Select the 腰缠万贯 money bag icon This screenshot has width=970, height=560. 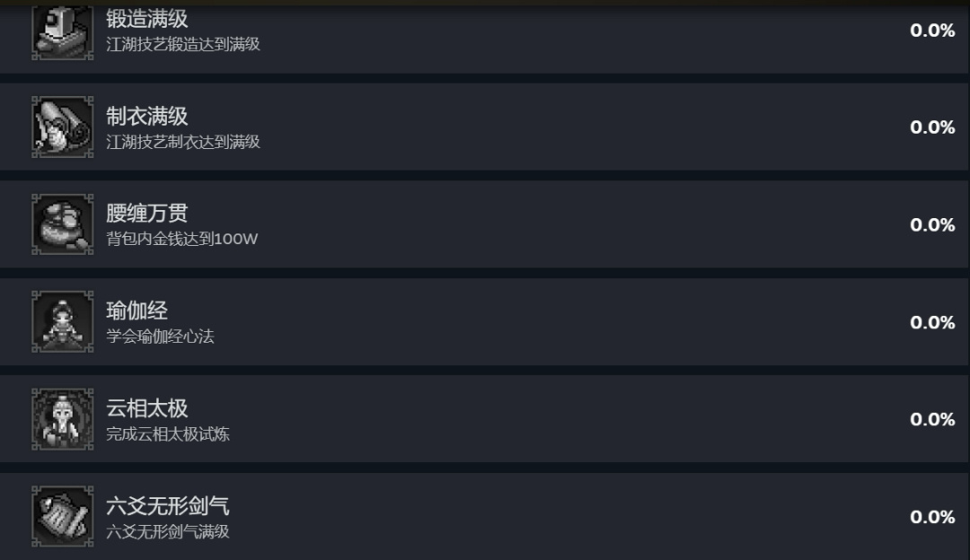tap(62, 224)
